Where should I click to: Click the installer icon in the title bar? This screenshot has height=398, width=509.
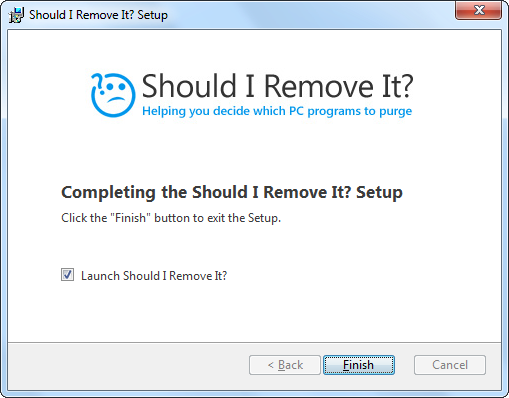tap(16, 15)
